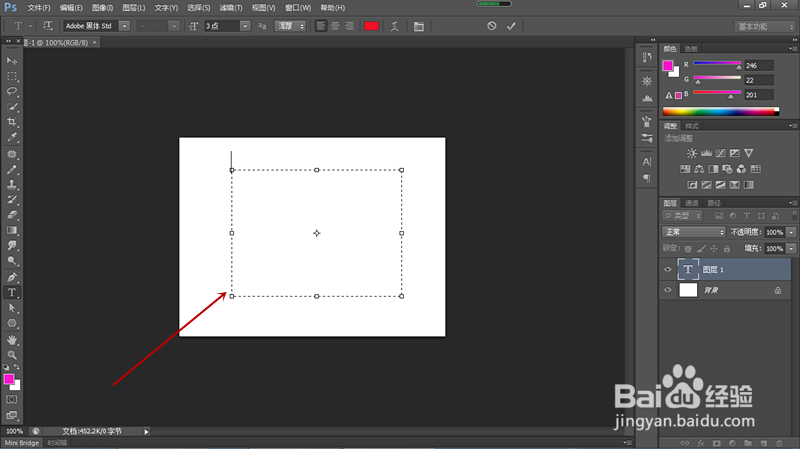The image size is (800, 449).
Task: Open Create Warped Text dialog
Action: (394, 26)
